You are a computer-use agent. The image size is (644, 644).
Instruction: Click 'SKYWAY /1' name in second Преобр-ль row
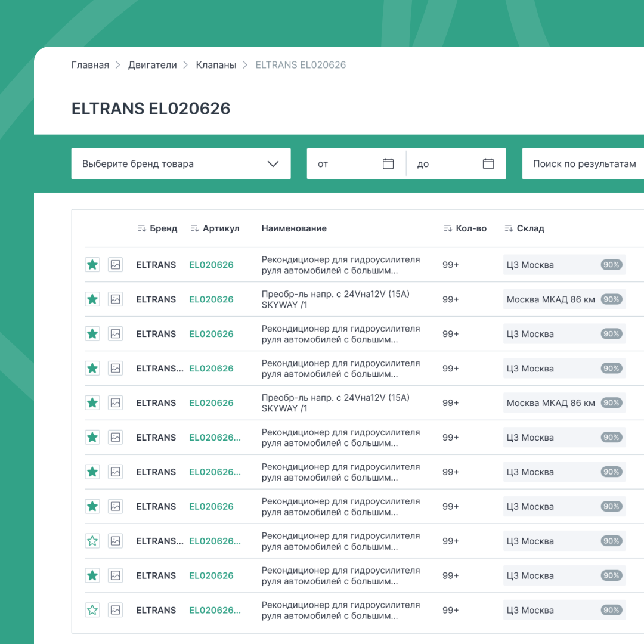click(284, 408)
